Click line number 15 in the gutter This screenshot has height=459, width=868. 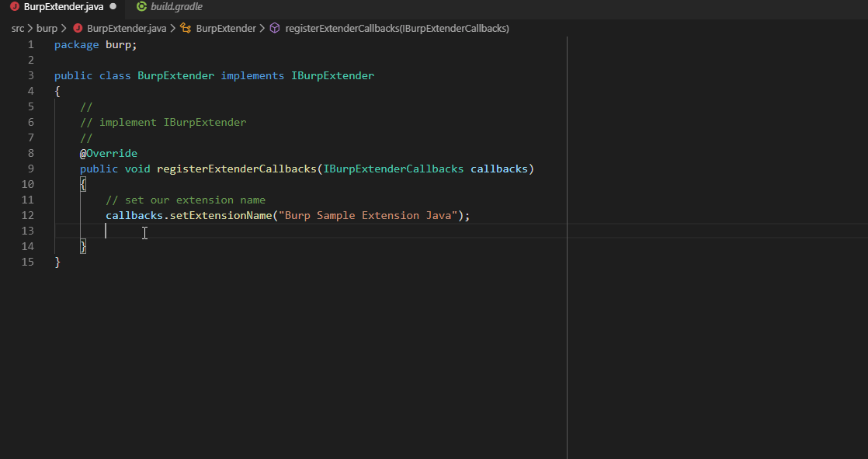(27, 262)
